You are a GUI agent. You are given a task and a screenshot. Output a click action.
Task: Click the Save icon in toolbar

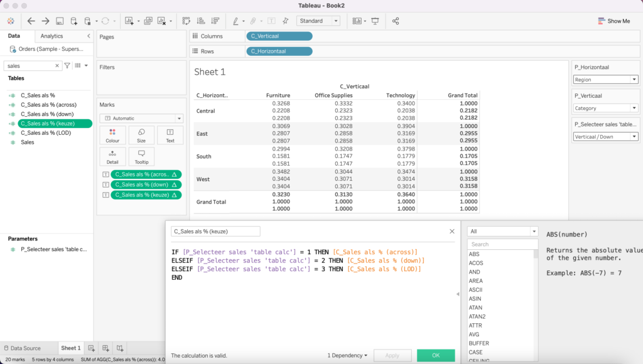[60, 21]
